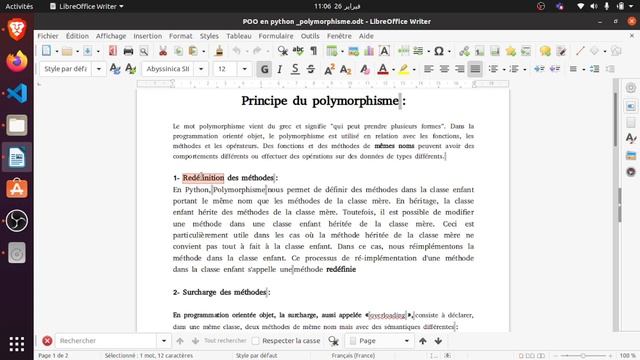Expand the font color dropdown arrow

tap(393, 70)
